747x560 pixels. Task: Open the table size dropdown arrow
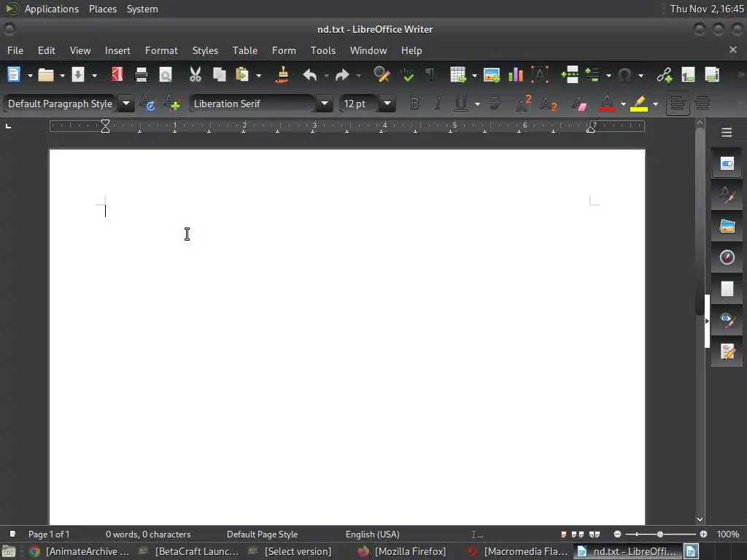[x=474, y=75]
